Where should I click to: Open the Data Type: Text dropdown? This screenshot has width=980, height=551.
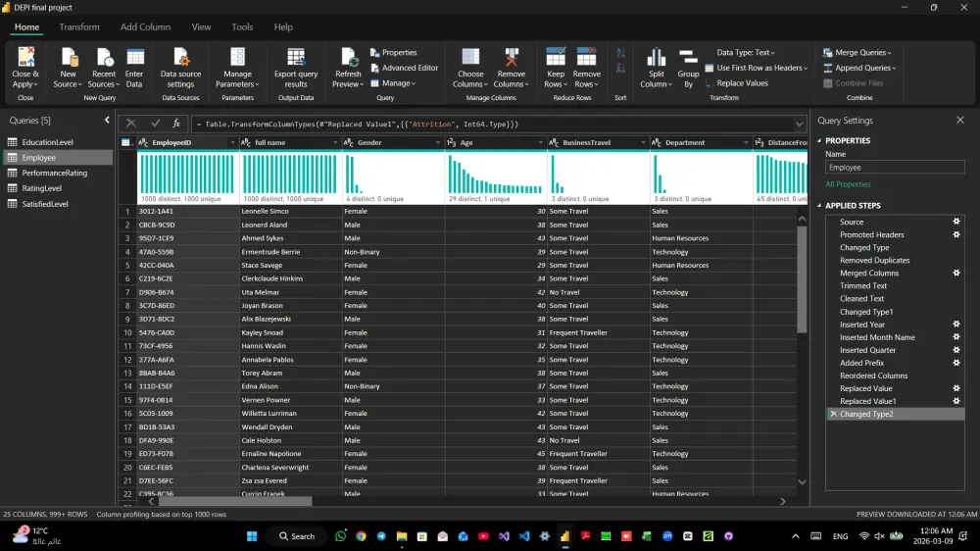pos(746,53)
